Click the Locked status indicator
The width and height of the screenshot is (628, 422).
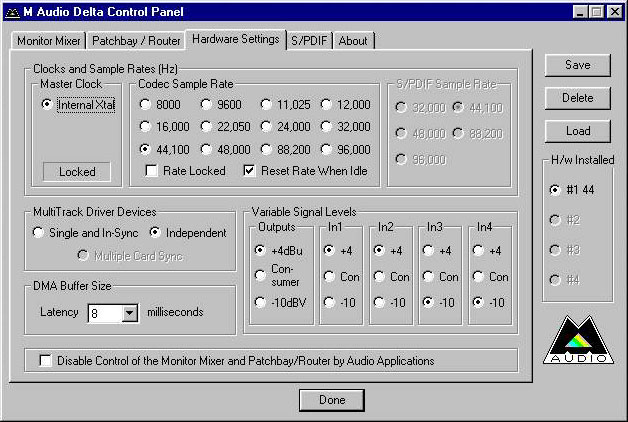(77, 172)
